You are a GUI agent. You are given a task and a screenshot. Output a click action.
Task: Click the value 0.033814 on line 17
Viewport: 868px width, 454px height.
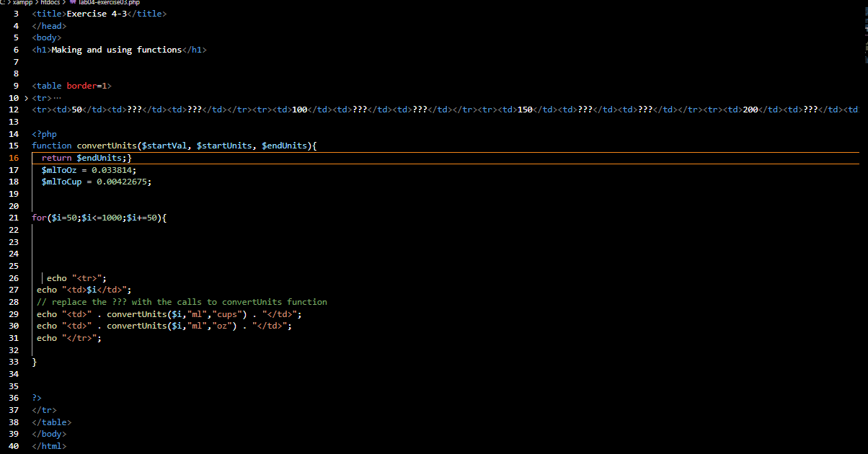point(111,170)
